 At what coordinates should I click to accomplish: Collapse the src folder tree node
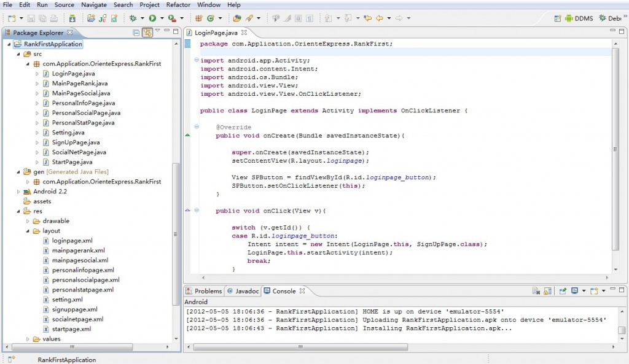click(x=18, y=54)
